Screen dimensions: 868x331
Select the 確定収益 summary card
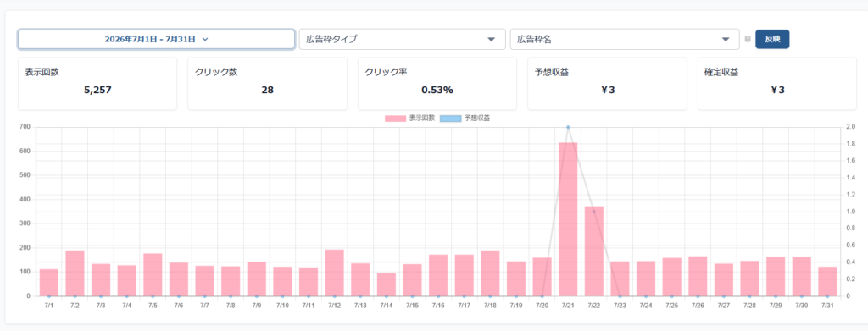(x=777, y=84)
